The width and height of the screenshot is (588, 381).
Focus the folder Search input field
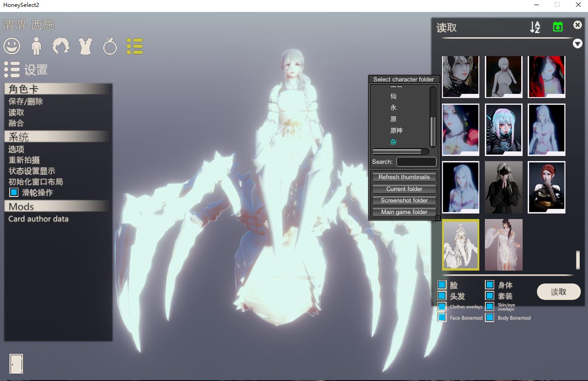(416, 162)
